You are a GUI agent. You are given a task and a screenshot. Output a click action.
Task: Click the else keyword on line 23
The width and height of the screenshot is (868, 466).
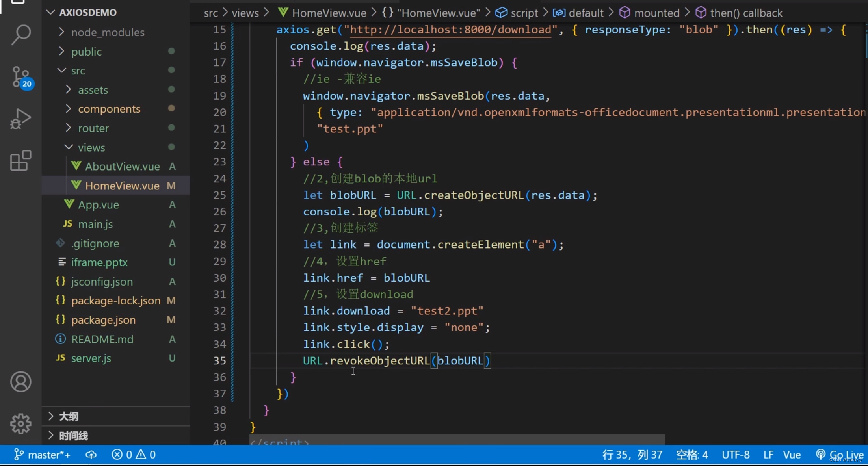pyautogui.click(x=316, y=162)
